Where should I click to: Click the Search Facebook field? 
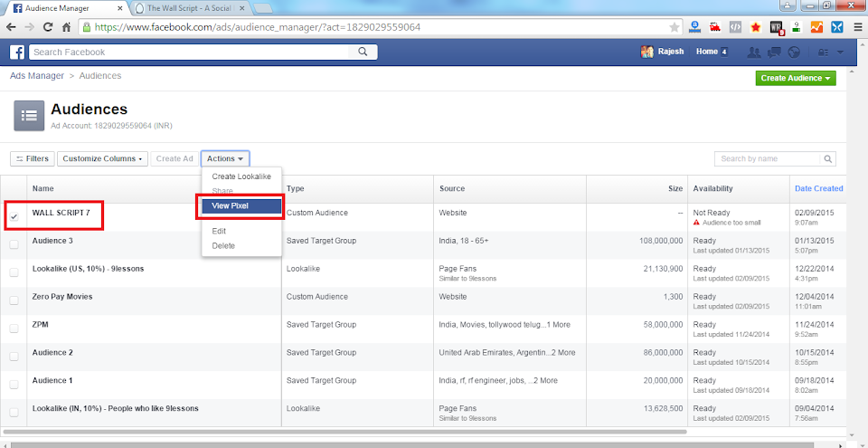(190, 52)
